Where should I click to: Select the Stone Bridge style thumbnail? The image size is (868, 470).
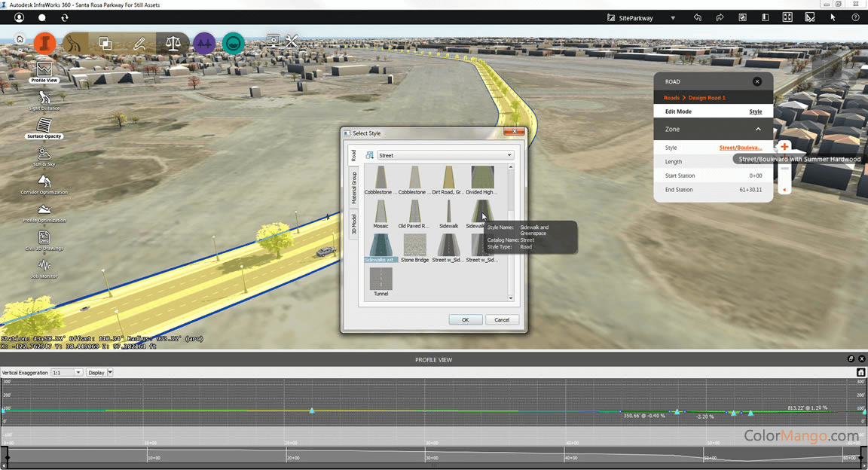(414, 245)
